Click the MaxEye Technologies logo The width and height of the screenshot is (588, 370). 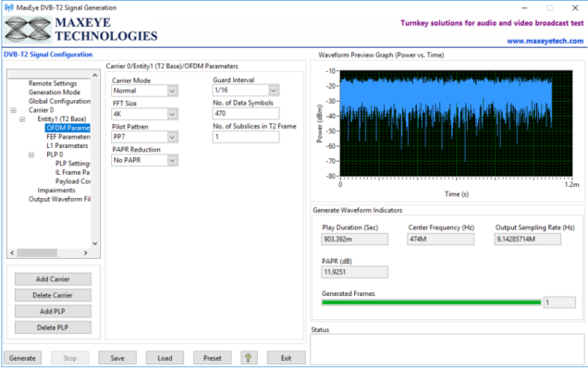(81, 30)
